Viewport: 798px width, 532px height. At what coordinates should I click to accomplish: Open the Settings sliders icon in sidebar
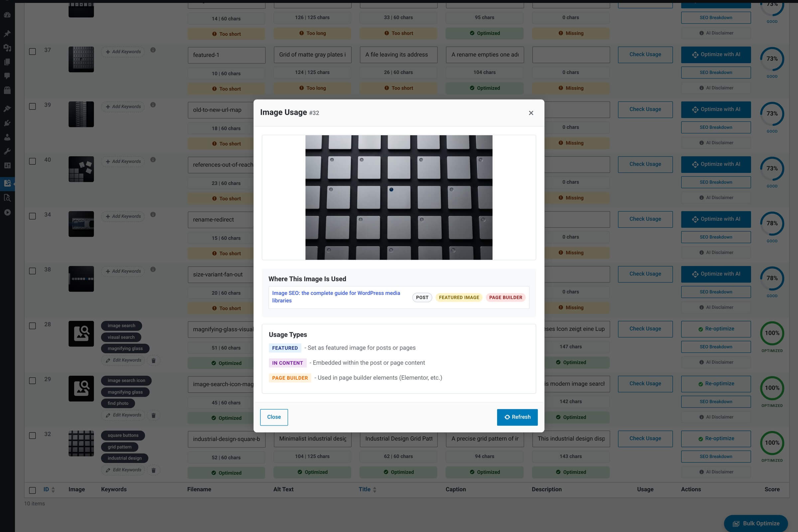pos(7,166)
